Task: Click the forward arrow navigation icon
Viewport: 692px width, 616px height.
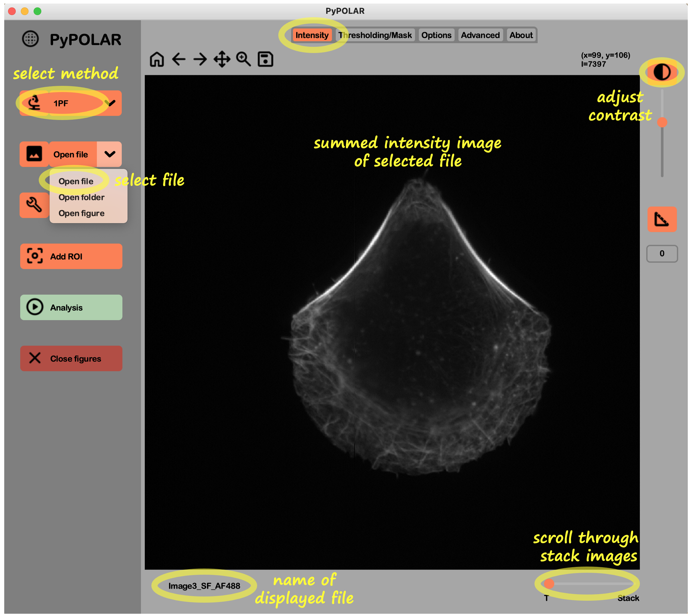Action: click(200, 60)
